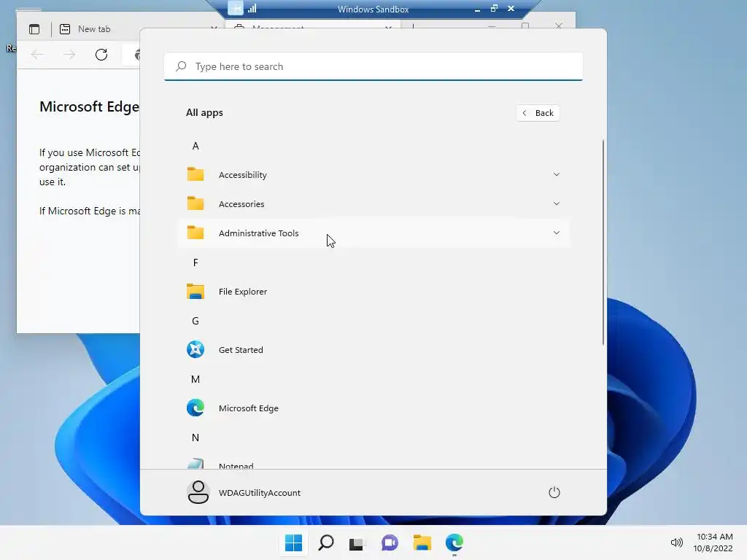Open the Accessibility folder
The width and height of the screenshot is (747, 560).
[x=373, y=175]
